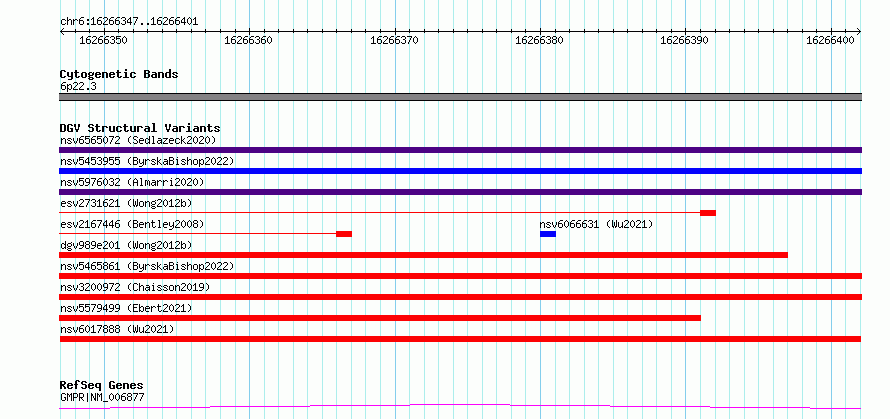Click ruler position 16266390
The width and height of the screenshot is (890, 419).
pyautogui.click(x=685, y=40)
